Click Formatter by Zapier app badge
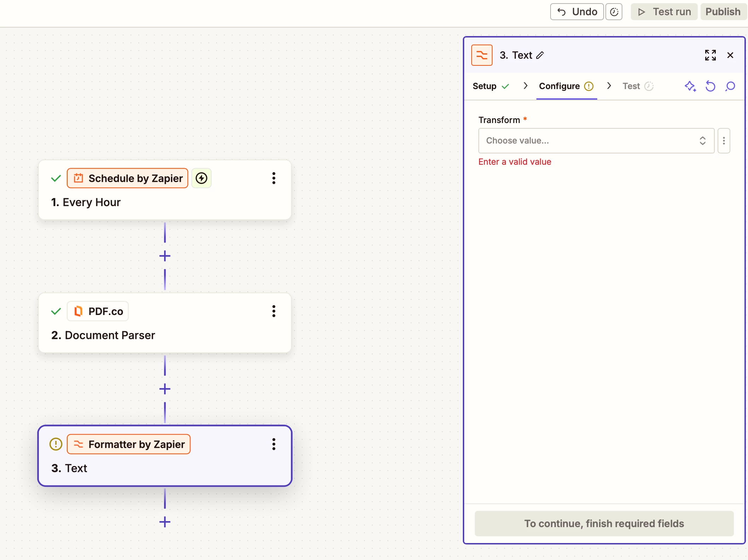 click(x=128, y=444)
